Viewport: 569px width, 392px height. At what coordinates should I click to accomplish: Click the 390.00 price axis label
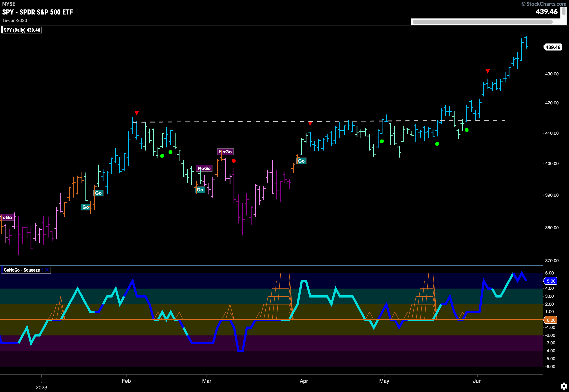[x=552, y=195]
